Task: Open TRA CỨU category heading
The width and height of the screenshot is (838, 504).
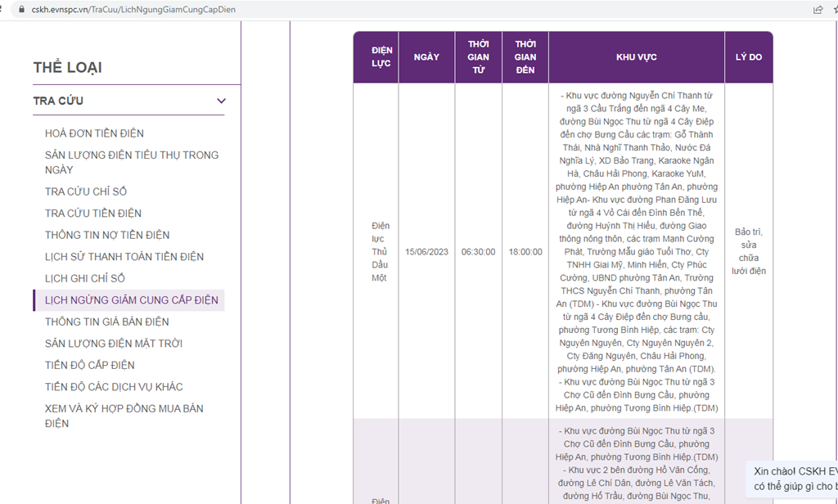Action: 58,101
